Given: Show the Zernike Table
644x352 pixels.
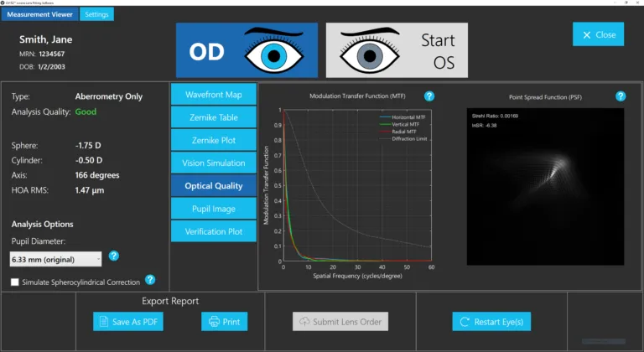Looking at the screenshot, I should pyautogui.click(x=213, y=116).
